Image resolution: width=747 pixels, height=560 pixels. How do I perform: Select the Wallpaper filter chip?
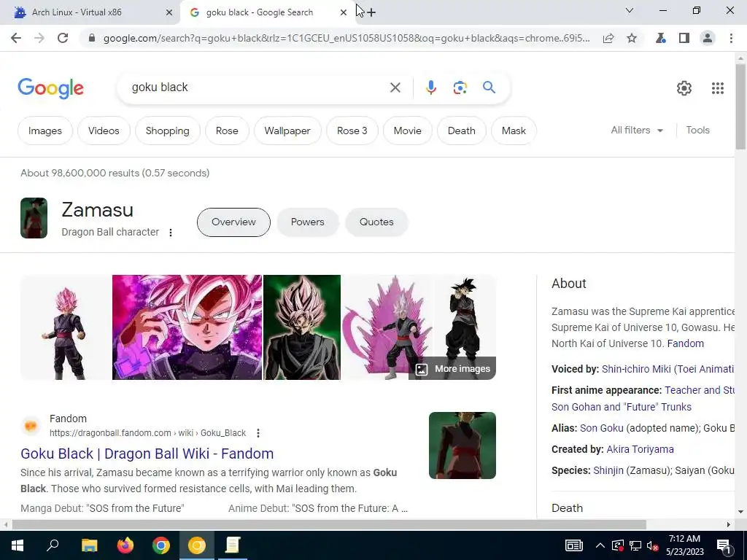(x=287, y=131)
